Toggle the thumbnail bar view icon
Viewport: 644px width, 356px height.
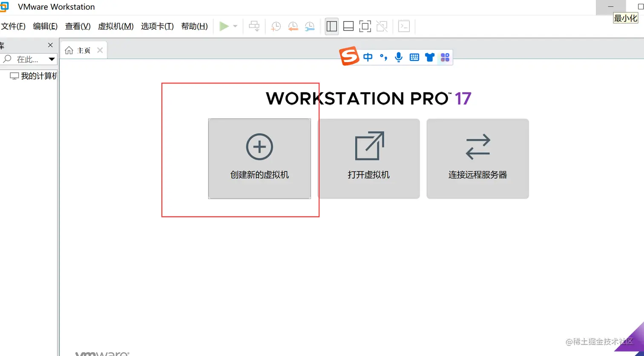[x=348, y=26]
